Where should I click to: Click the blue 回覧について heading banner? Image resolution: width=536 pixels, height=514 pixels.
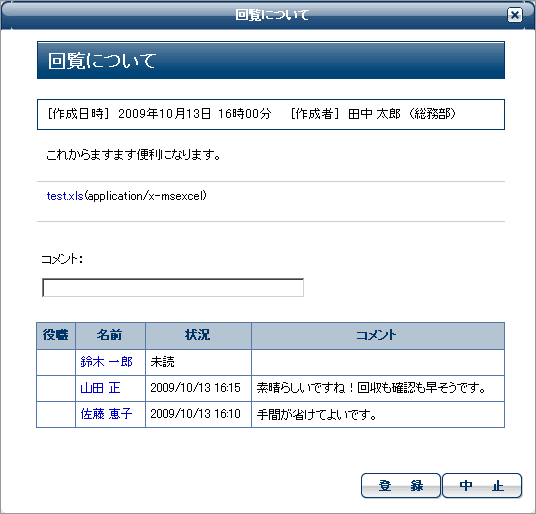(271, 60)
